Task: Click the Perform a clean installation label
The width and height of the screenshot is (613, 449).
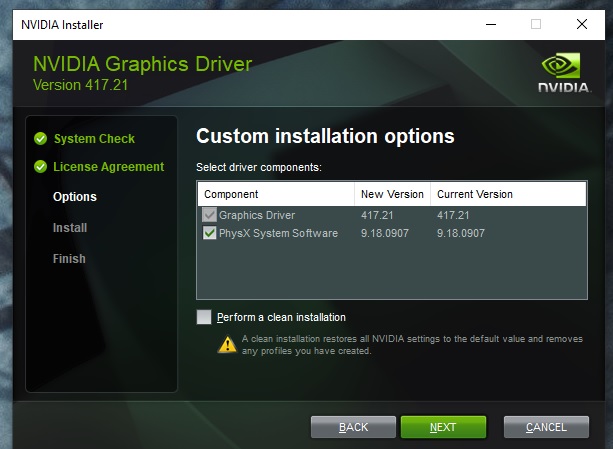Action: (281, 317)
